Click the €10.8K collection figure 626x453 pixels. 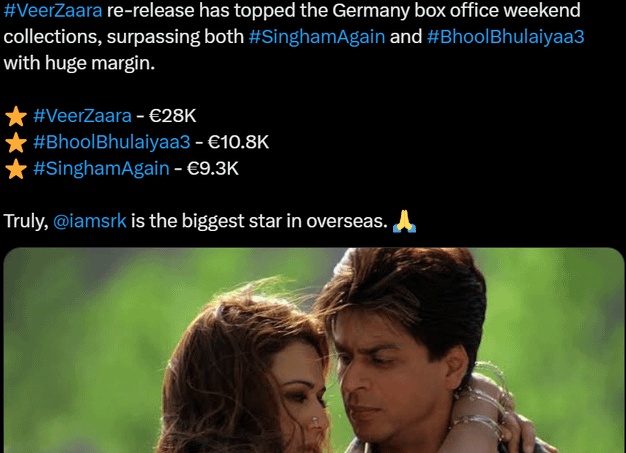[x=238, y=142]
